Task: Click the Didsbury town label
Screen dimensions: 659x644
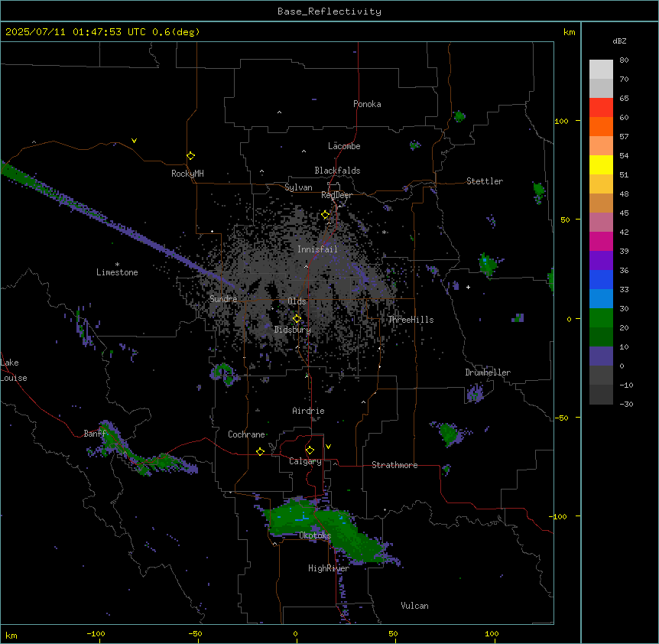Action: pyautogui.click(x=292, y=330)
